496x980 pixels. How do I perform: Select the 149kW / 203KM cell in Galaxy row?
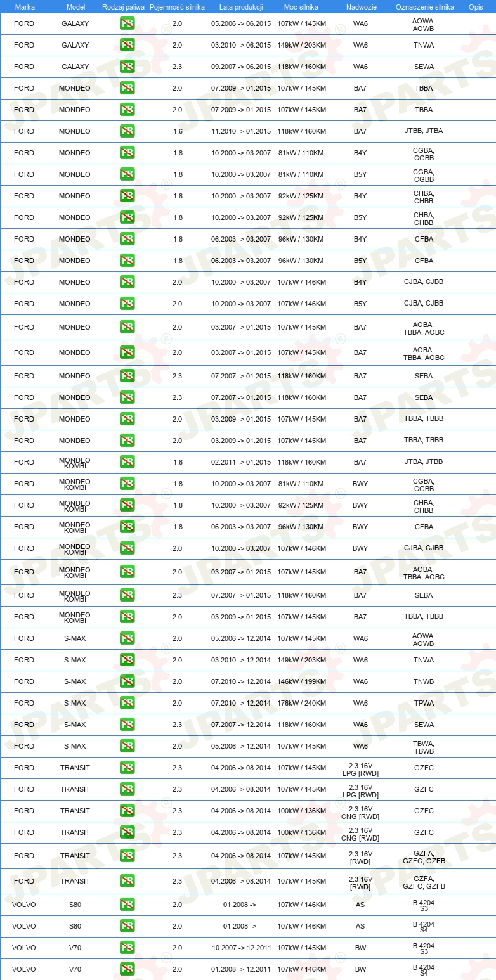click(302, 45)
